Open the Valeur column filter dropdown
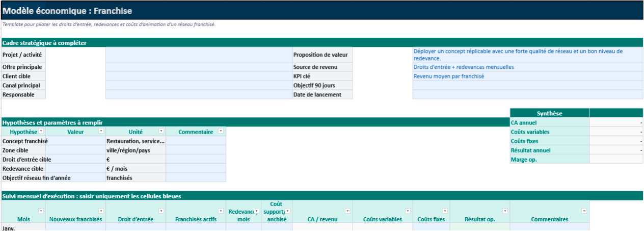 click(x=101, y=132)
